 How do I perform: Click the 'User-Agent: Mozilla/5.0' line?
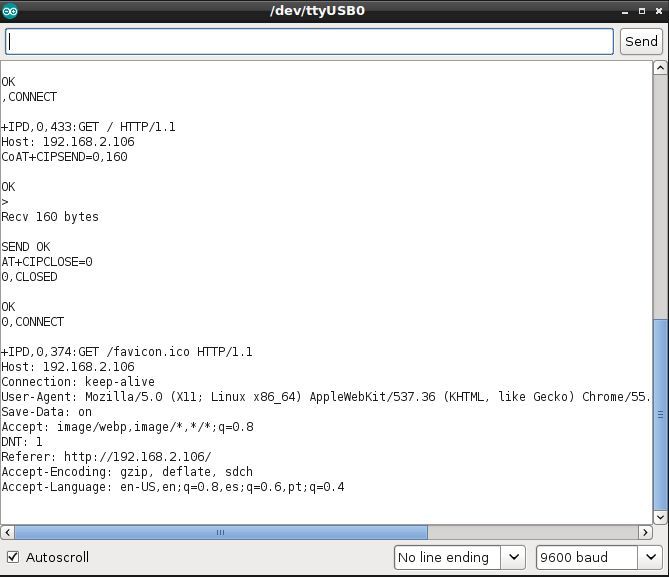click(x=326, y=397)
